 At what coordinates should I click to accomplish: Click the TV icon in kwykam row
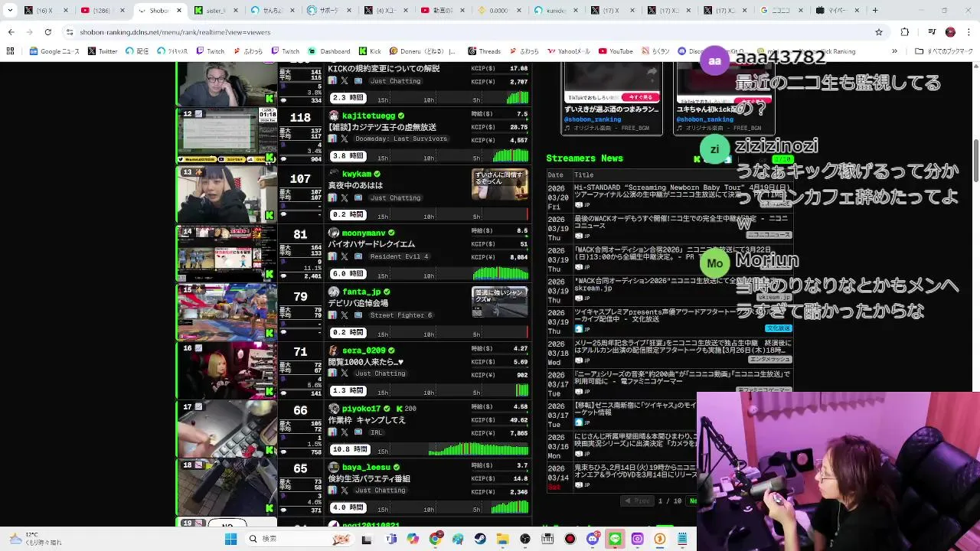click(x=358, y=198)
